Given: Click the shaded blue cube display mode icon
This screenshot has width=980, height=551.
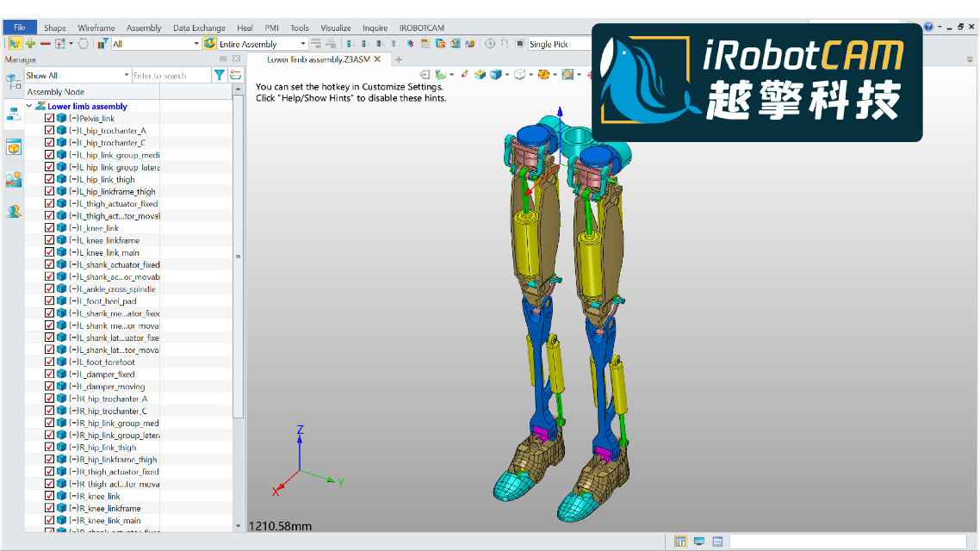Looking at the screenshot, I should (x=496, y=75).
